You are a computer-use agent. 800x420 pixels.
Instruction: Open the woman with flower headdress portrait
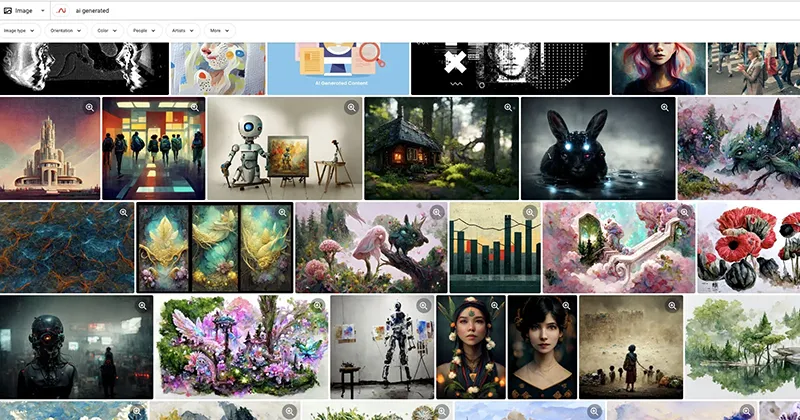(471, 347)
